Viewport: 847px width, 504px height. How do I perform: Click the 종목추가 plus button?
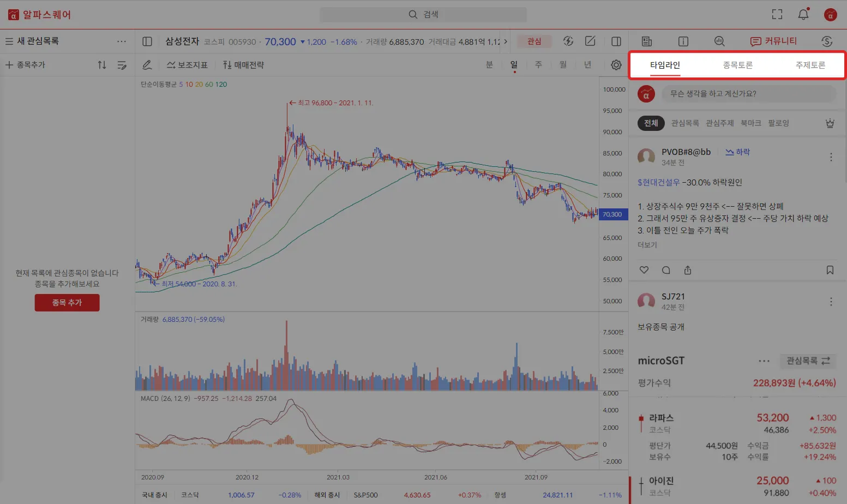pos(25,65)
